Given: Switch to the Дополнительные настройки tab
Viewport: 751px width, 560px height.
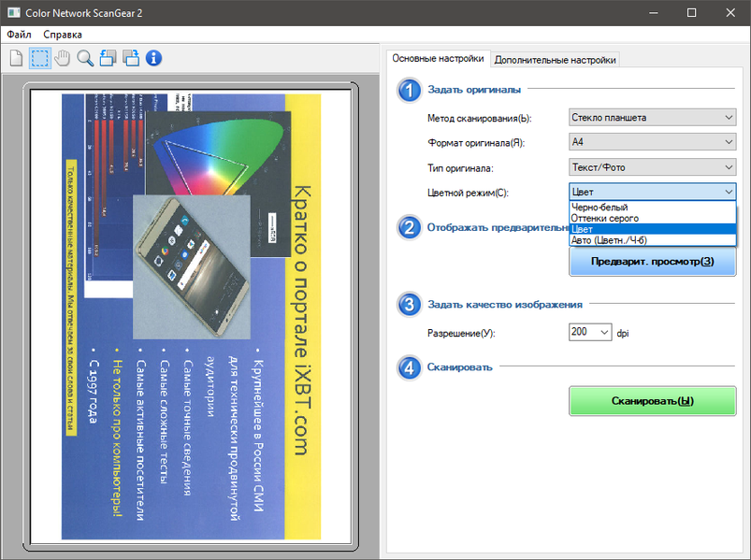Looking at the screenshot, I should point(556,60).
